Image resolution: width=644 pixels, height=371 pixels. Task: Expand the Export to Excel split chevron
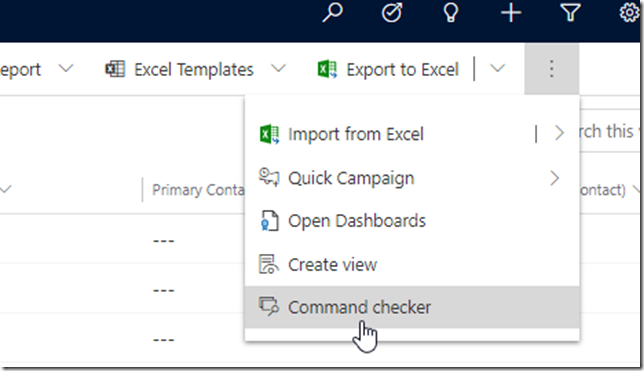pyautogui.click(x=497, y=69)
